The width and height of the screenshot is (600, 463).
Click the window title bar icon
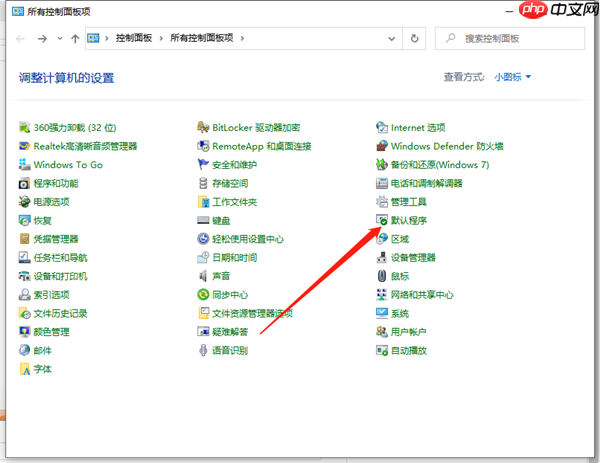pos(18,11)
